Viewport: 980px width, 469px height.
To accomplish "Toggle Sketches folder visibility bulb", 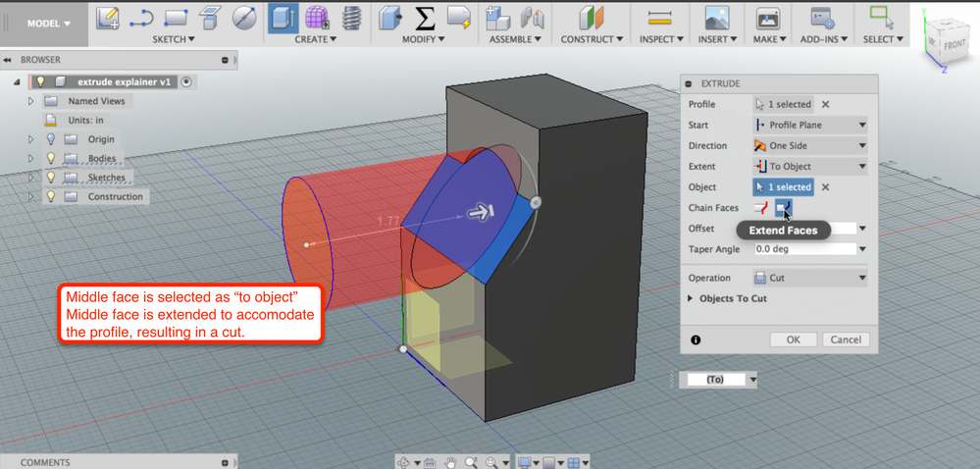I will coord(51,178).
